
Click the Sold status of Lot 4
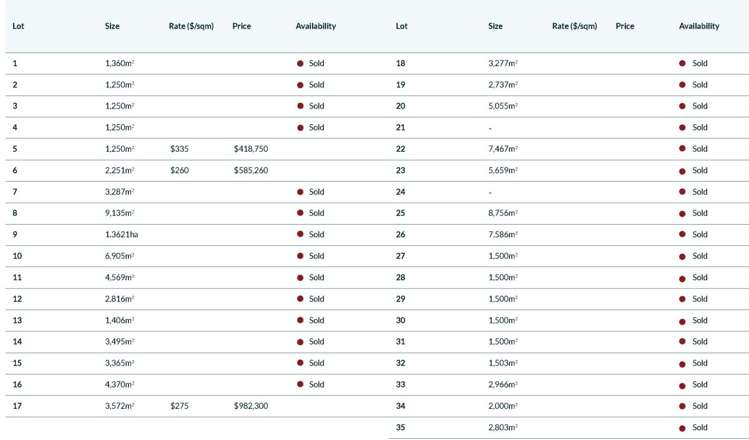click(x=310, y=128)
